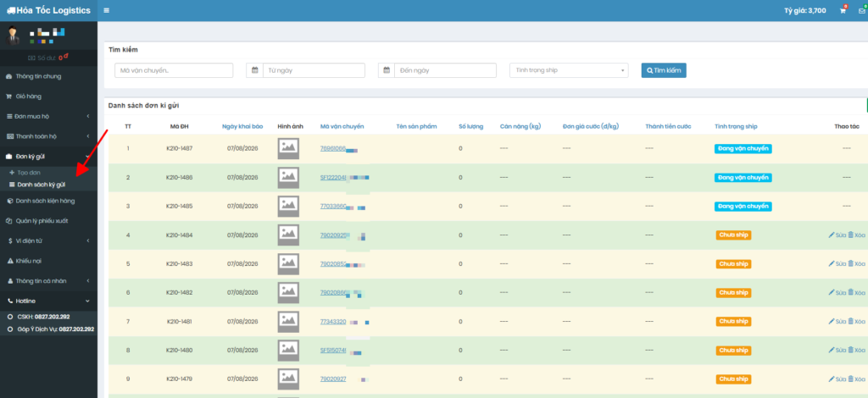Delete order K210-1484 via Xóa
Image resolution: width=868 pixels, height=398 pixels.
856,235
